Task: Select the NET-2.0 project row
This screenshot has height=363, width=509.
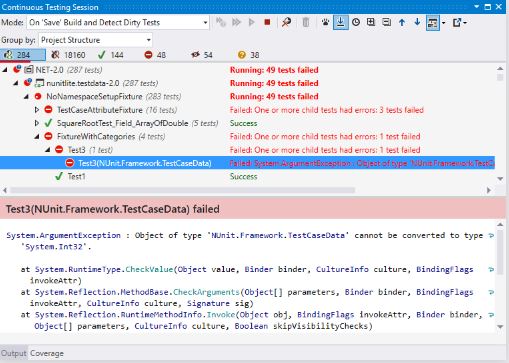Action: point(247,70)
